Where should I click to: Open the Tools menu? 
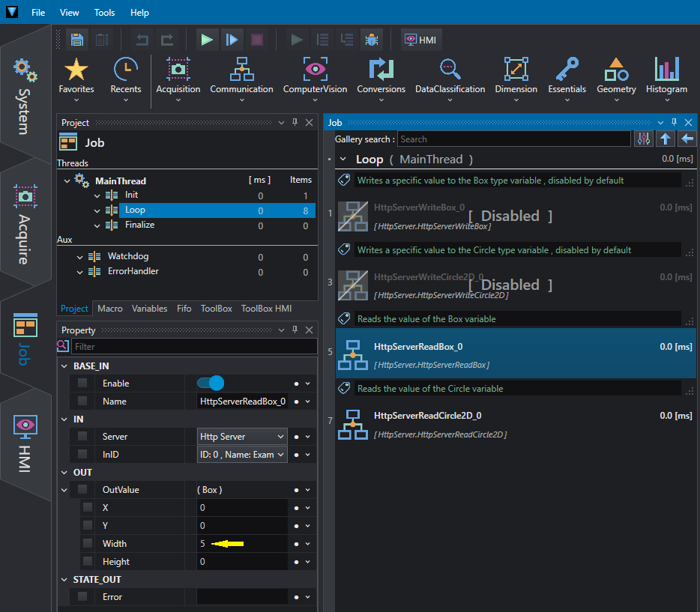click(x=104, y=13)
